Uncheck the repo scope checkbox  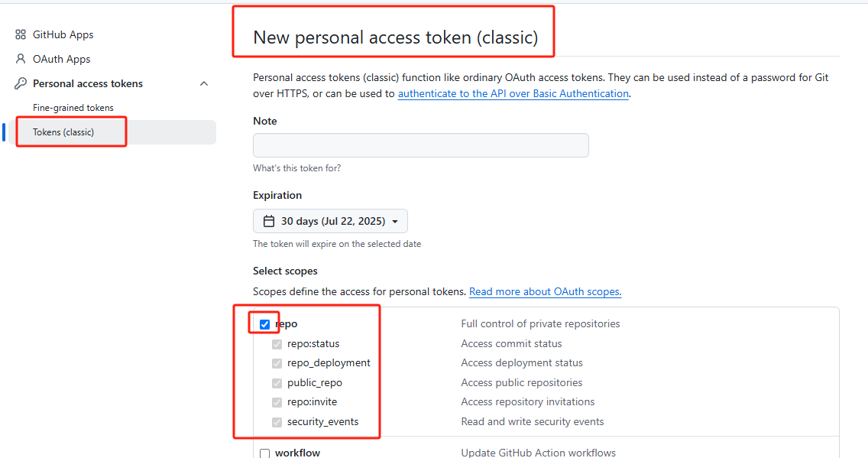point(264,324)
